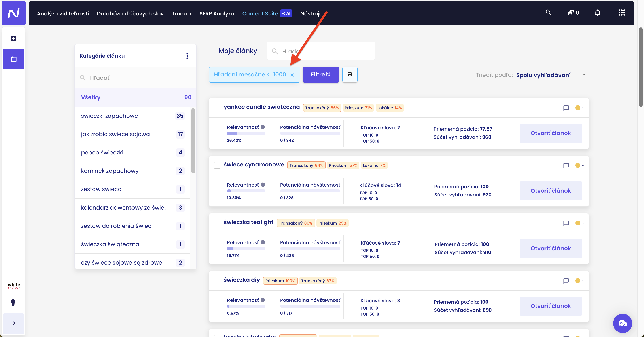Select the zestaw do robienia świec category
Screen dimensions: 644x337
point(132,226)
